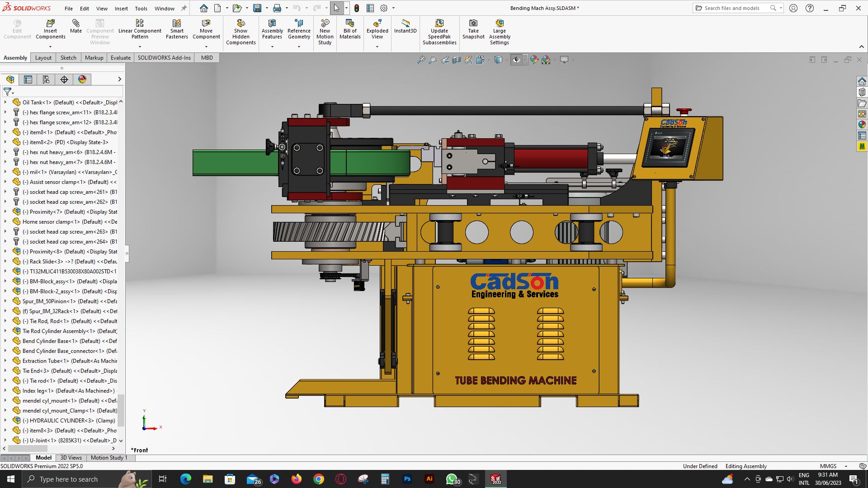Open the Insert menu
868x488 pixels.
coord(121,8)
